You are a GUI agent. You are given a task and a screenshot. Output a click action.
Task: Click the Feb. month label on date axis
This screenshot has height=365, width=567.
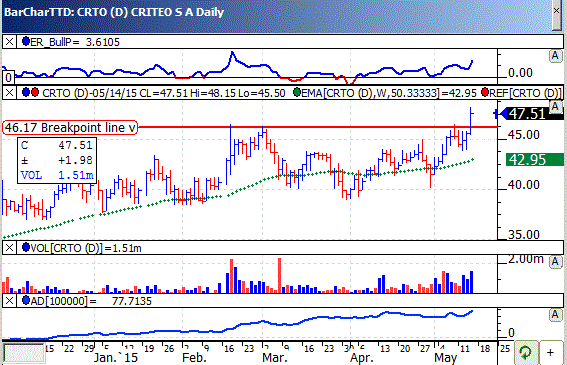click(194, 358)
